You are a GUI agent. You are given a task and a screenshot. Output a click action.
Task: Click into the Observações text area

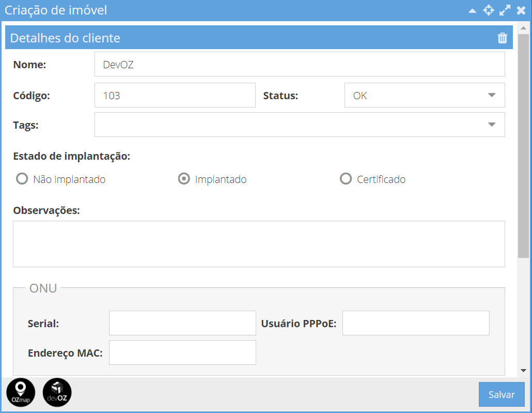pos(259,244)
